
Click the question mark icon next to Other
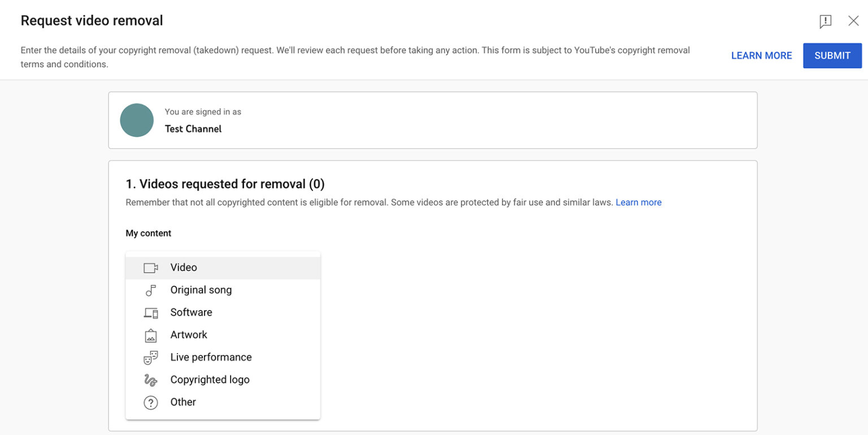tap(151, 402)
